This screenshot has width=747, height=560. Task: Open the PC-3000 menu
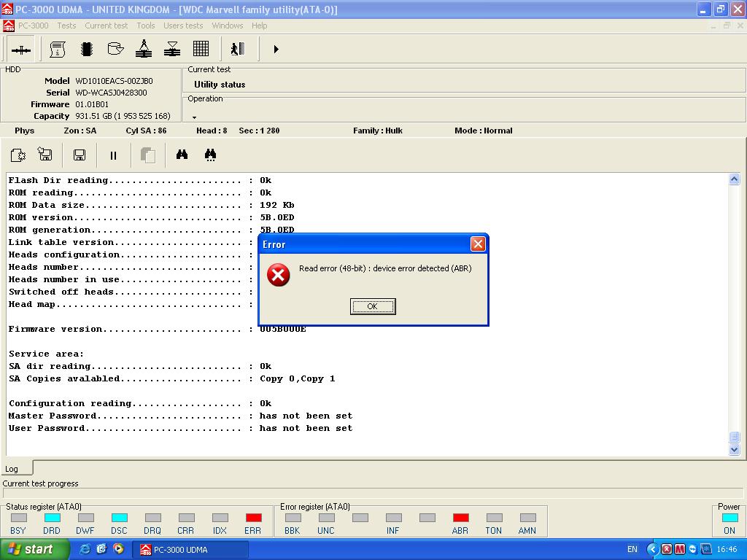[34, 26]
